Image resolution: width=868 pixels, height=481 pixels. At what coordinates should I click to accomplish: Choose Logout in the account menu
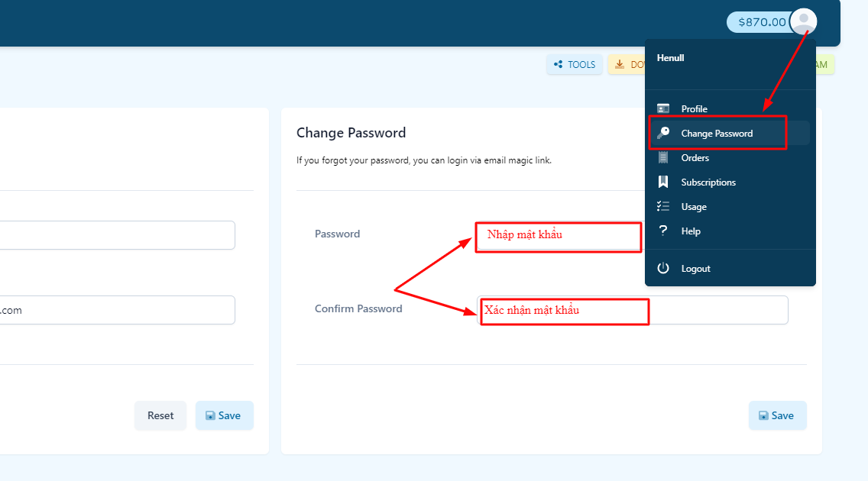[695, 268]
